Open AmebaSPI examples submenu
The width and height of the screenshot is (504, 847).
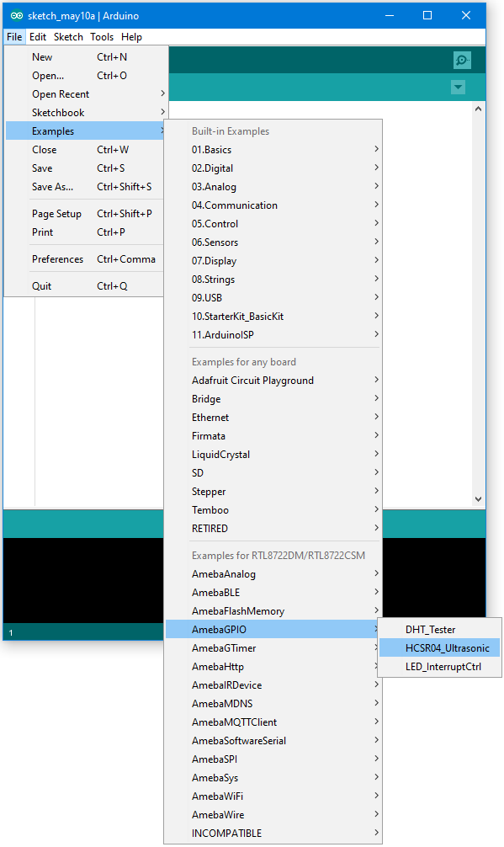(273, 759)
